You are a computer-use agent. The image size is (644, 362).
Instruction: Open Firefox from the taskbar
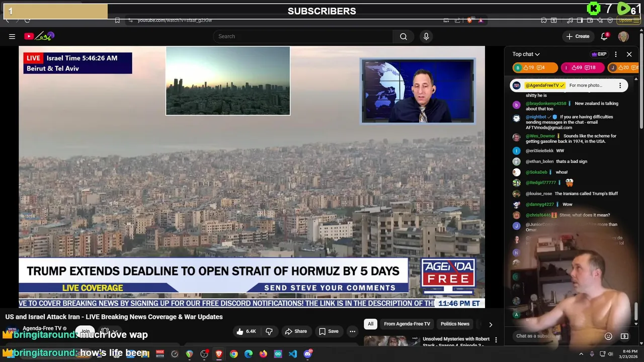pos(263,354)
